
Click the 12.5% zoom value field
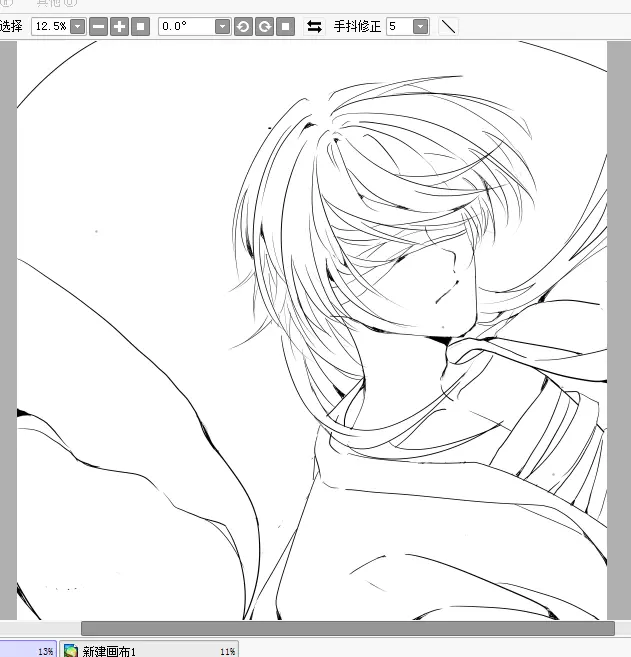tap(49, 26)
